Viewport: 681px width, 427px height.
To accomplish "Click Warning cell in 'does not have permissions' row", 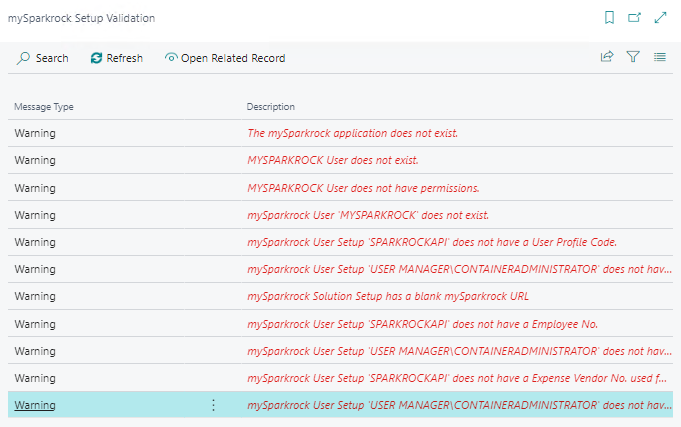I will click(x=35, y=188).
